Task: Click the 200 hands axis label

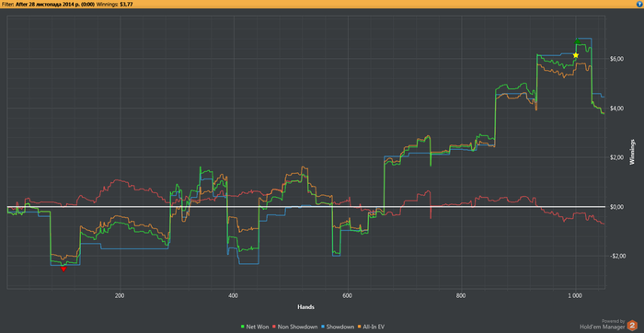Action: click(120, 294)
